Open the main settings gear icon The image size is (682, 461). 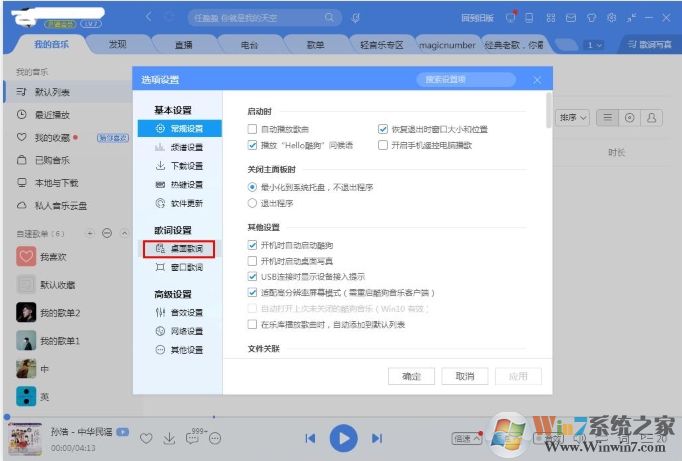[x=612, y=18]
